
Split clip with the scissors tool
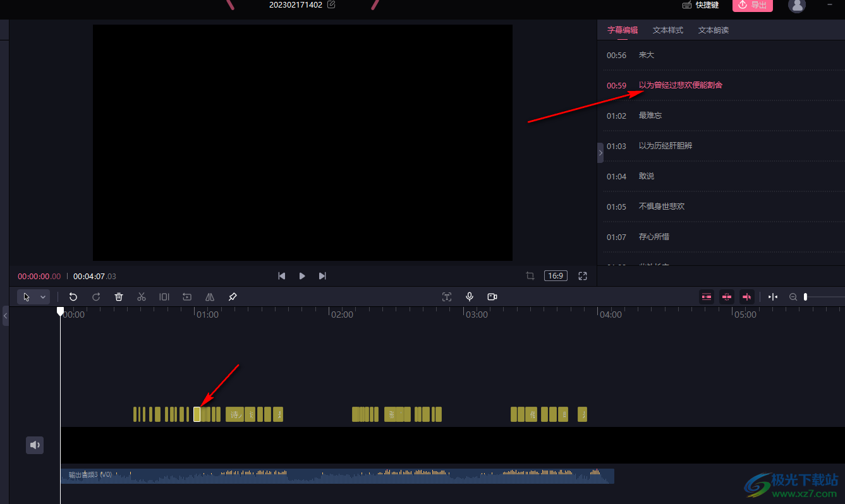point(142,297)
